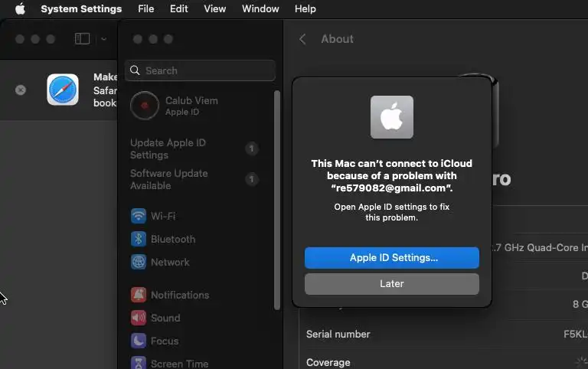
Task: Select the Bluetooth icon in the sidebar
Action: point(139,240)
